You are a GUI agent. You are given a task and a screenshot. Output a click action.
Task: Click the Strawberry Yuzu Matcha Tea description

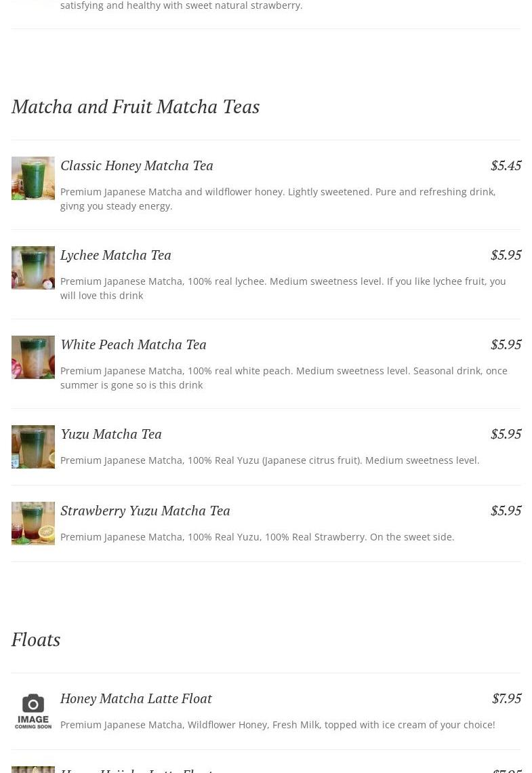click(258, 537)
